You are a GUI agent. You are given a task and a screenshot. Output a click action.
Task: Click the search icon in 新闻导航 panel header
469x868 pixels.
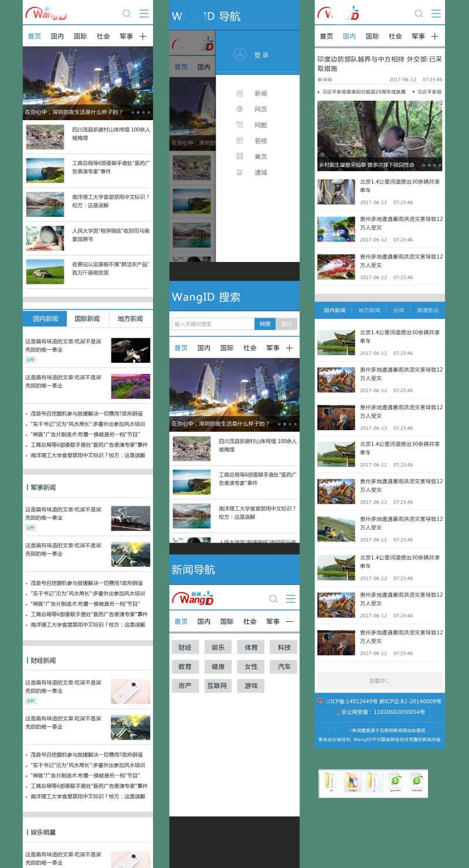pyautogui.click(x=273, y=598)
